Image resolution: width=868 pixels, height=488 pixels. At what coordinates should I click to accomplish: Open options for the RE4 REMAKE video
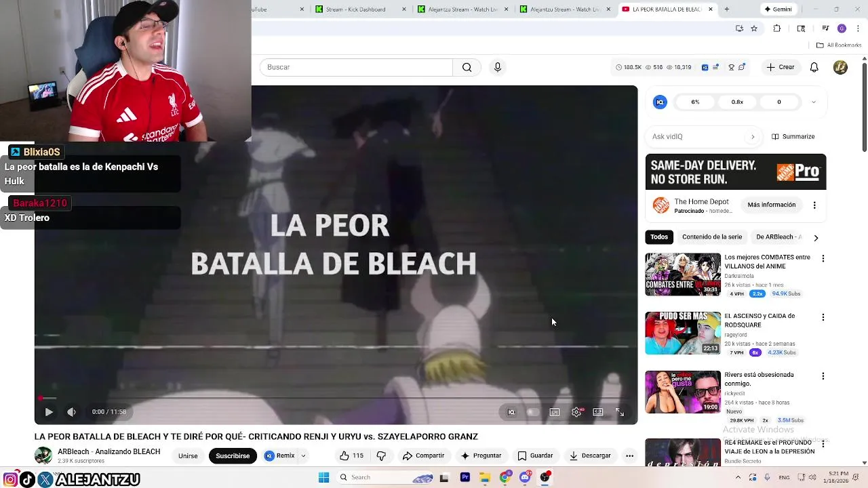(x=823, y=444)
